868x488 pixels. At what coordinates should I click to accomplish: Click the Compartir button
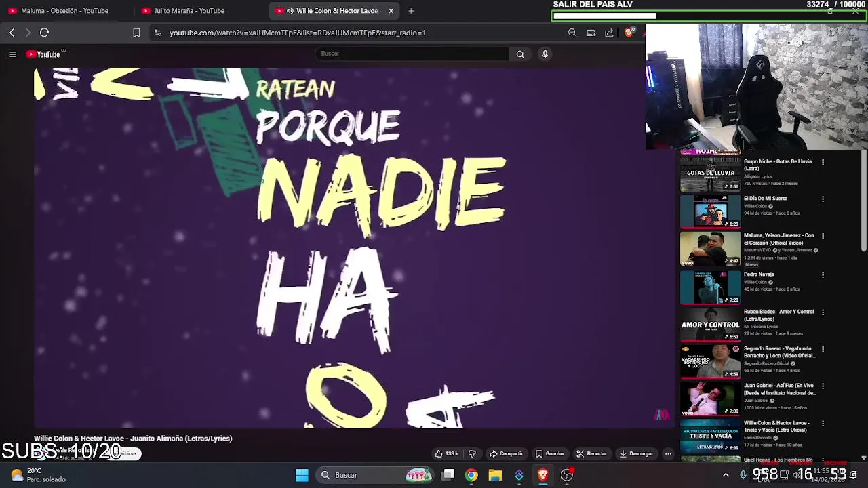506,453
